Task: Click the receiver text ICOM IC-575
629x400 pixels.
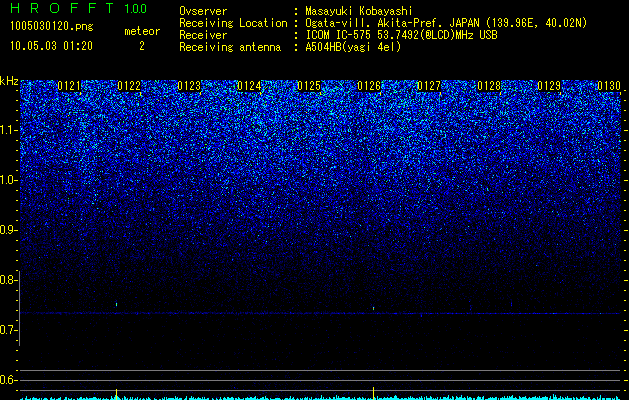Action: tap(339, 35)
